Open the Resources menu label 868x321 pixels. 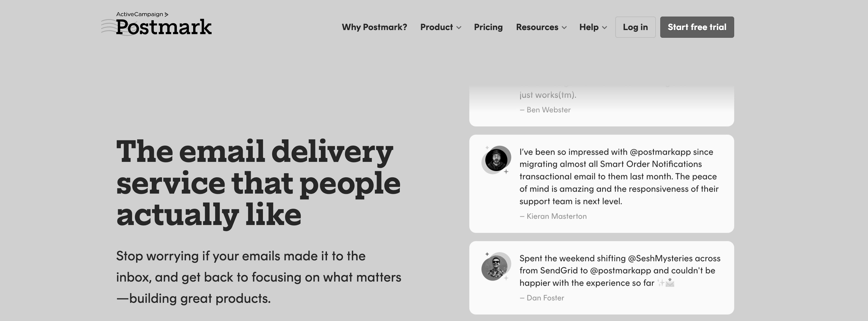(537, 27)
